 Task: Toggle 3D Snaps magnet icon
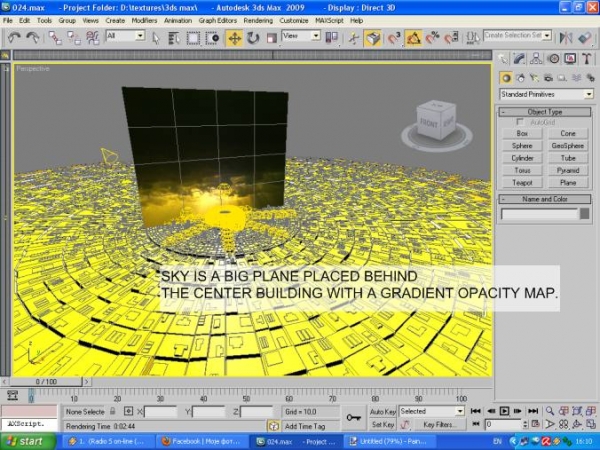coord(394,38)
